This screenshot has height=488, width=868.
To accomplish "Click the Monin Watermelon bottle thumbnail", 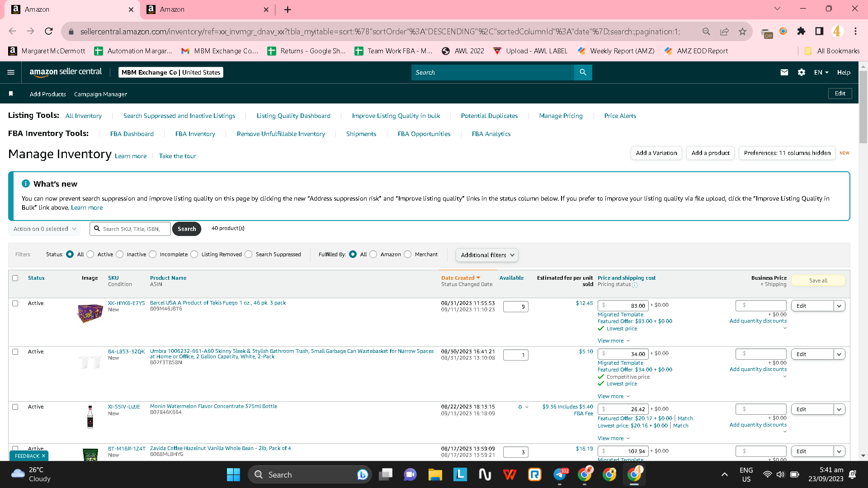I will pos(90,417).
